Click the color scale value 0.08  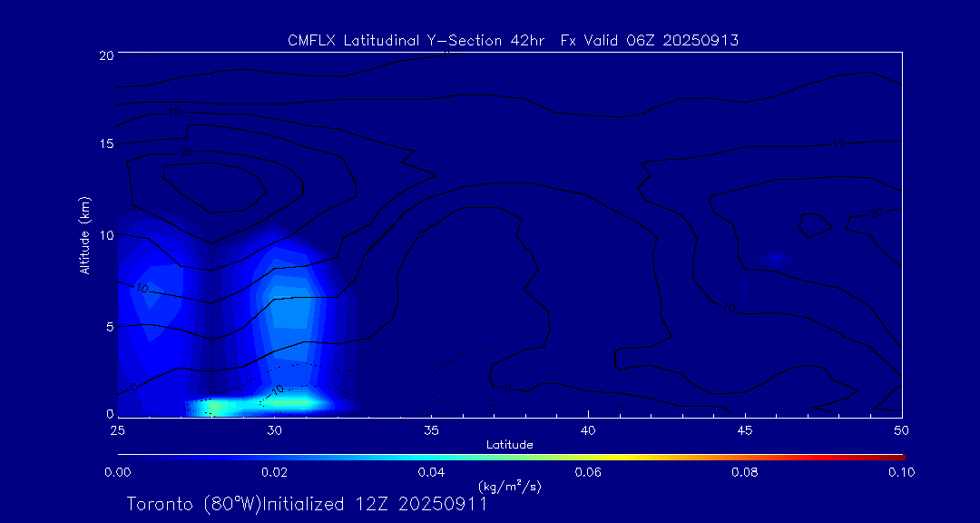point(745,472)
